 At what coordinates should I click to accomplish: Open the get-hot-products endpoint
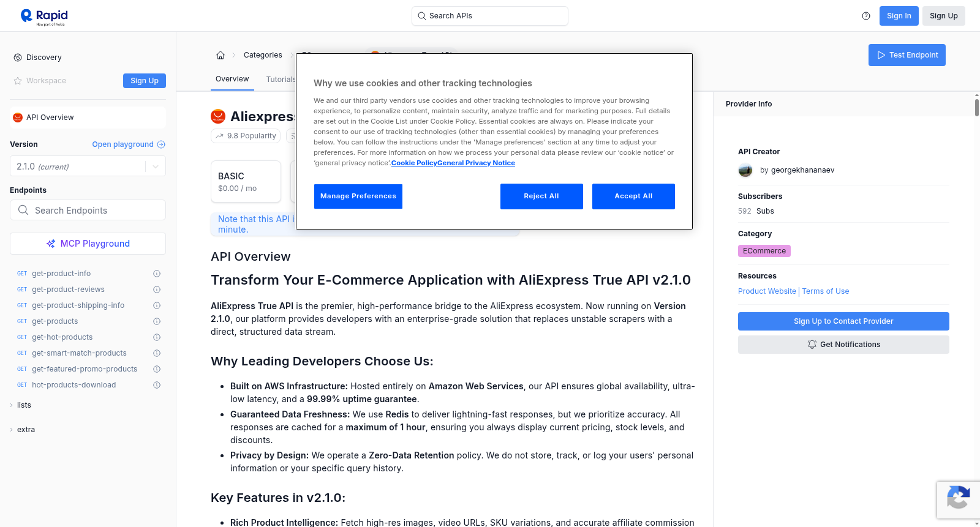pos(62,337)
